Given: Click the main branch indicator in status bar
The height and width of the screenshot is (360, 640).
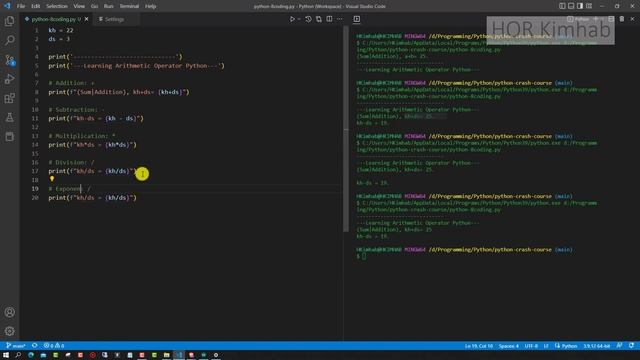Looking at the screenshot, I should (x=16, y=346).
